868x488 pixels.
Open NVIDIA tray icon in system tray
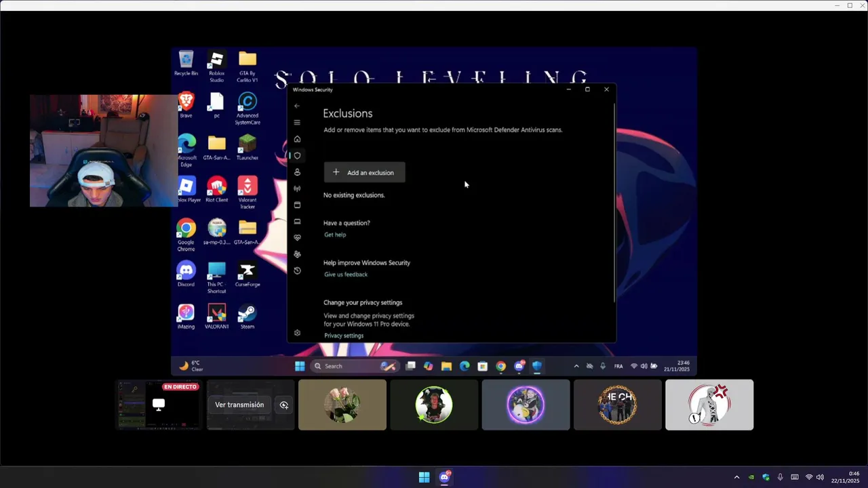[751, 477]
